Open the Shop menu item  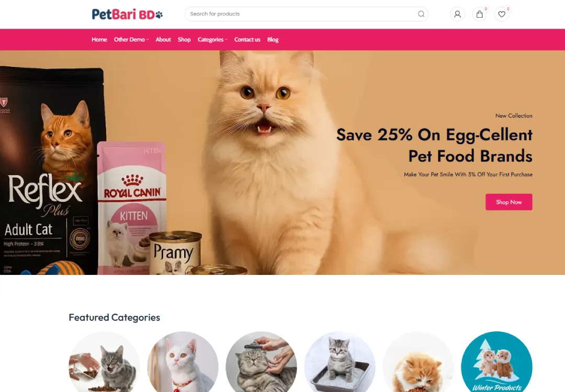pyautogui.click(x=184, y=40)
